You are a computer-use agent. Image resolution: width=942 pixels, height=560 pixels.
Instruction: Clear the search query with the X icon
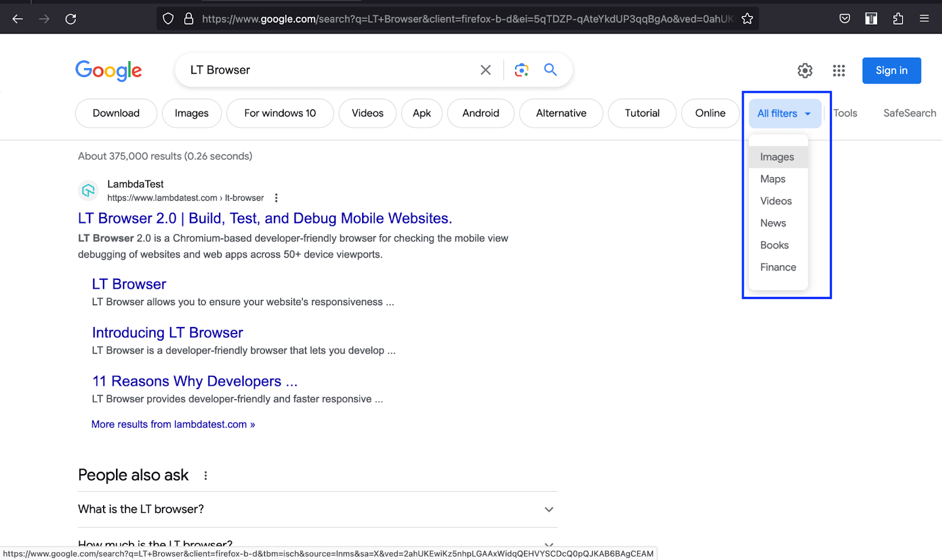coord(485,69)
